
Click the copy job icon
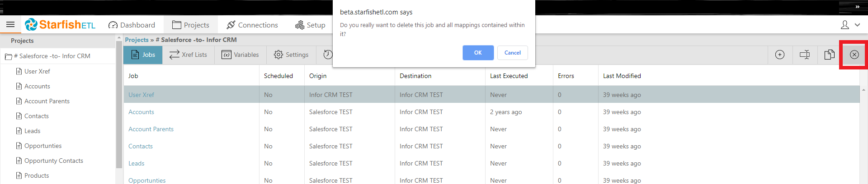click(x=829, y=55)
